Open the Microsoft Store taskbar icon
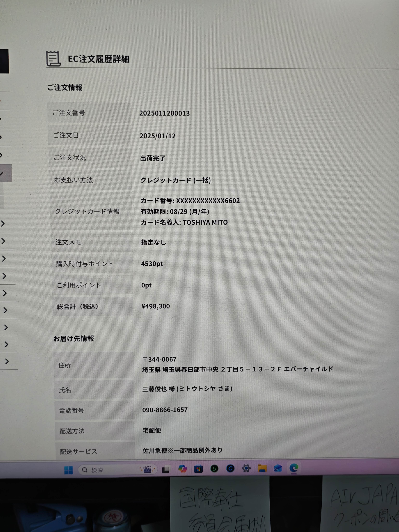The image size is (399, 532). pyautogui.click(x=198, y=469)
